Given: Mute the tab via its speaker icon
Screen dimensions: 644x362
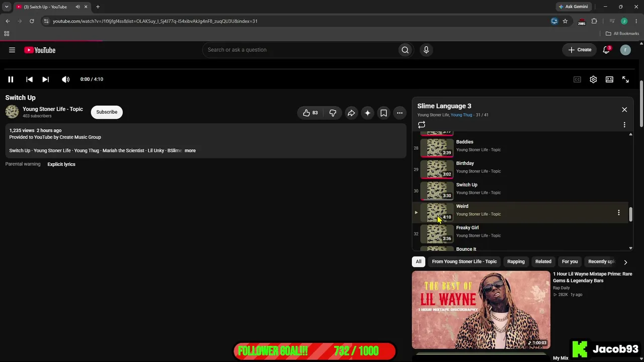Looking at the screenshot, I should click(x=77, y=7).
